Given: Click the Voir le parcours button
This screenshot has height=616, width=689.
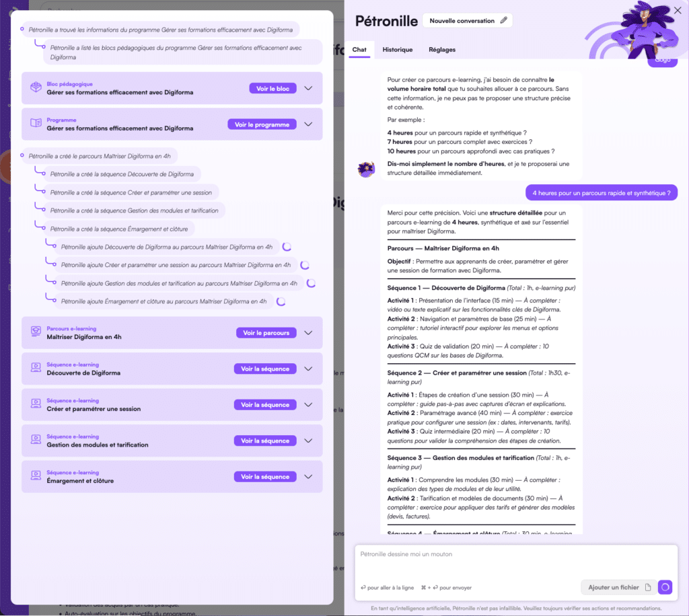Looking at the screenshot, I should [266, 333].
